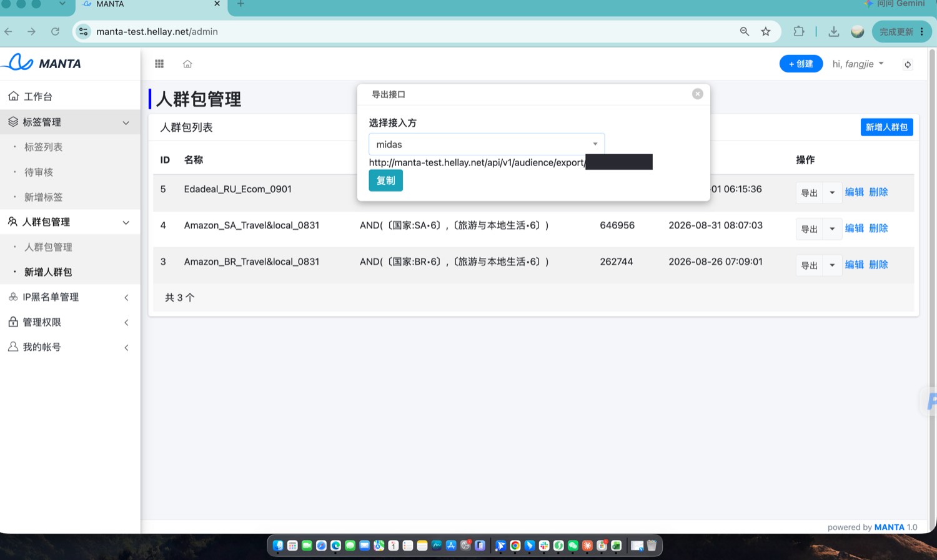Bookmark this page with star icon
Image resolution: width=937 pixels, height=560 pixels.
pyautogui.click(x=766, y=31)
